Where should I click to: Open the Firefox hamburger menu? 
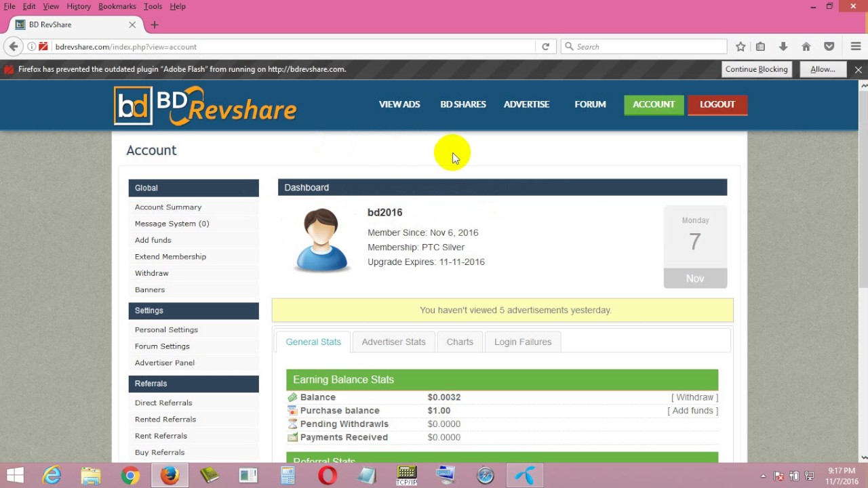coord(855,47)
